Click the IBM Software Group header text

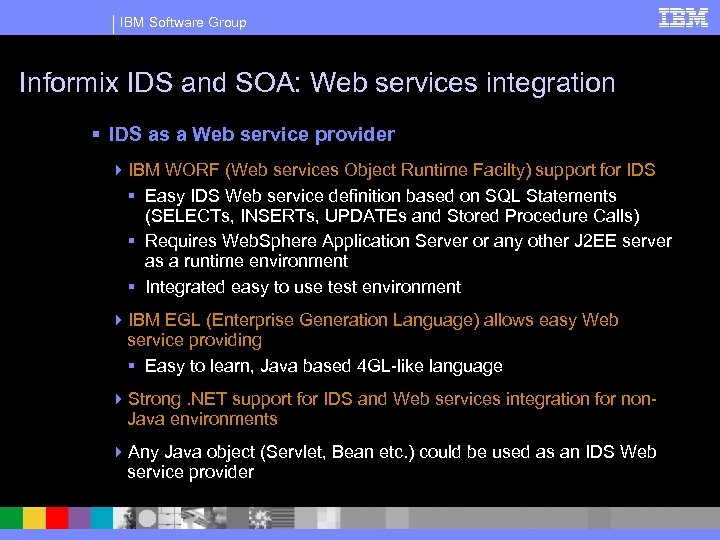183,22
